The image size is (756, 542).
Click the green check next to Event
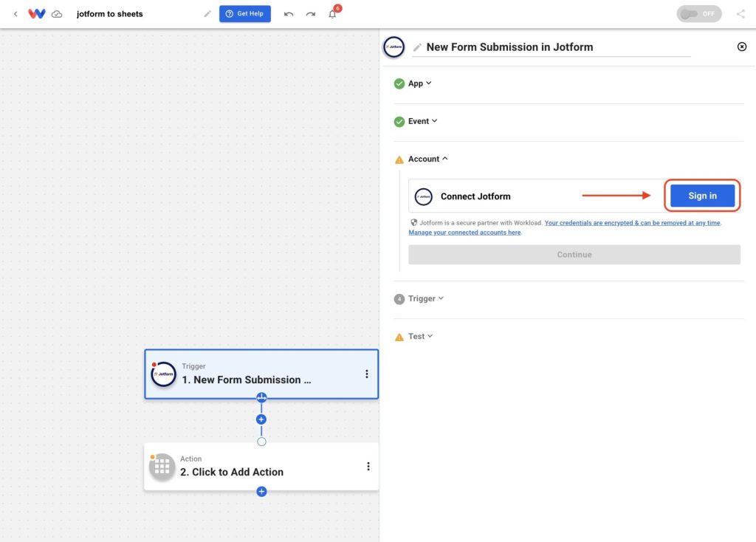point(399,122)
